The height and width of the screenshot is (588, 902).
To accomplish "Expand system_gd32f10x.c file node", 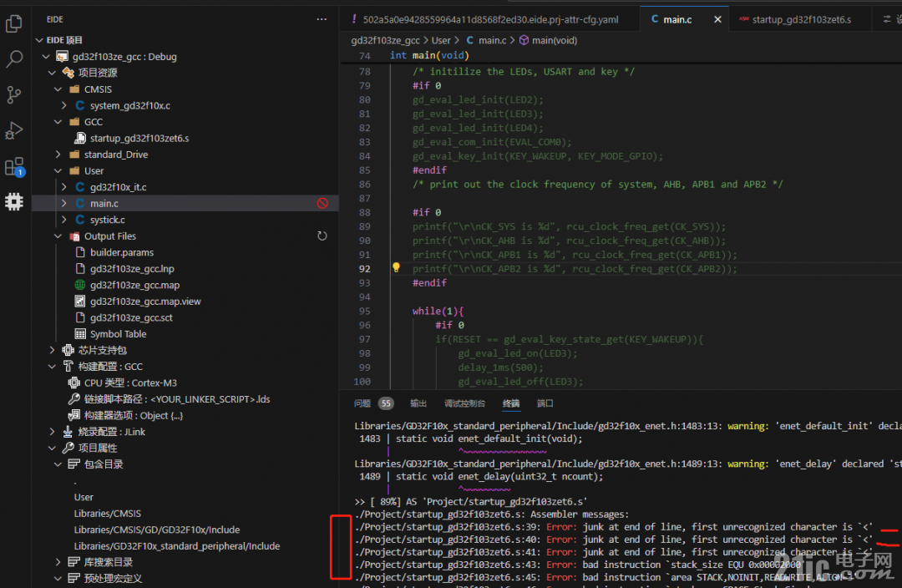I will [x=63, y=105].
